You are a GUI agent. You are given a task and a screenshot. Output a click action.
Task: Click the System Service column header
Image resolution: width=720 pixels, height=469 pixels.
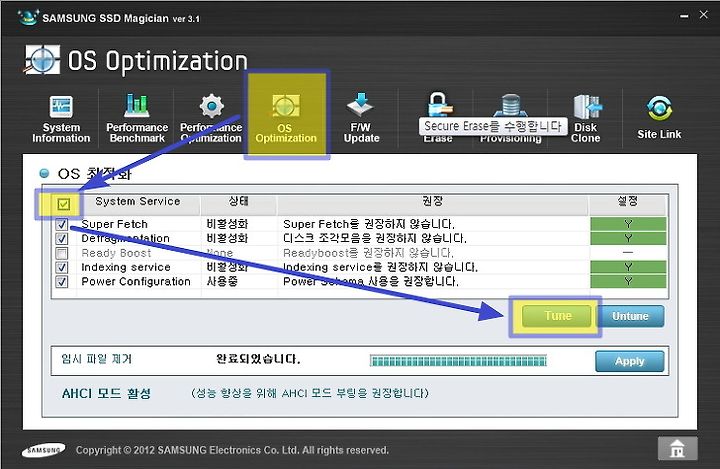(x=138, y=201)
